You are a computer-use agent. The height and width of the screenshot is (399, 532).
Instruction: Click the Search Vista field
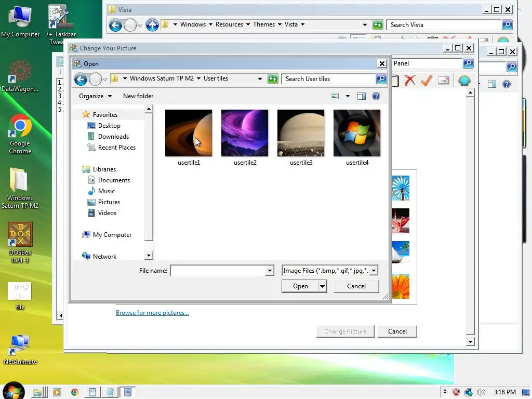[x=444, y=25]
